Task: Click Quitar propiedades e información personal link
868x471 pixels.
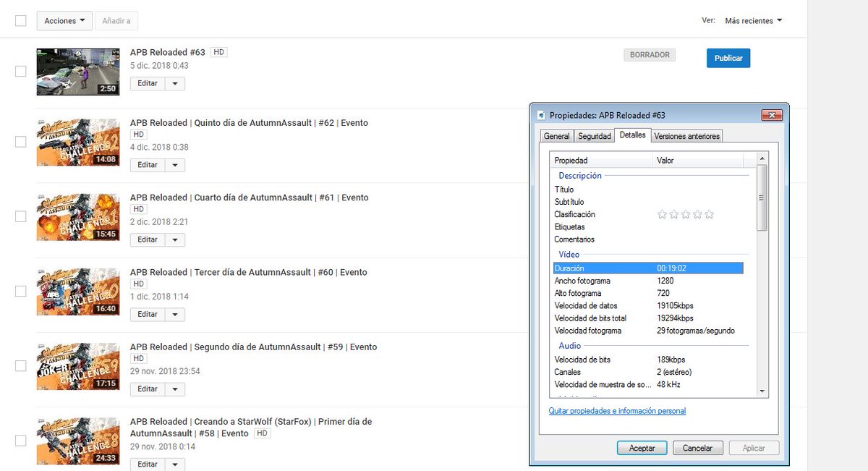Action: (617, 411)
